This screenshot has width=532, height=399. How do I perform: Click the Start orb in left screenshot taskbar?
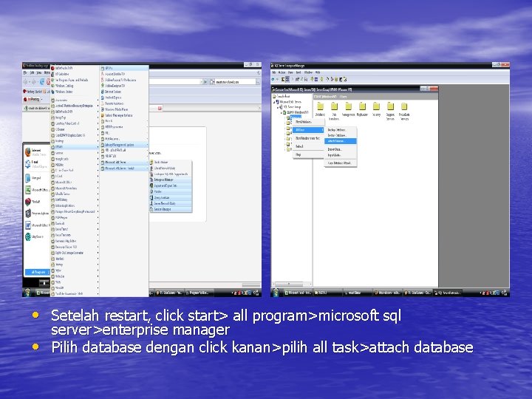28,292
